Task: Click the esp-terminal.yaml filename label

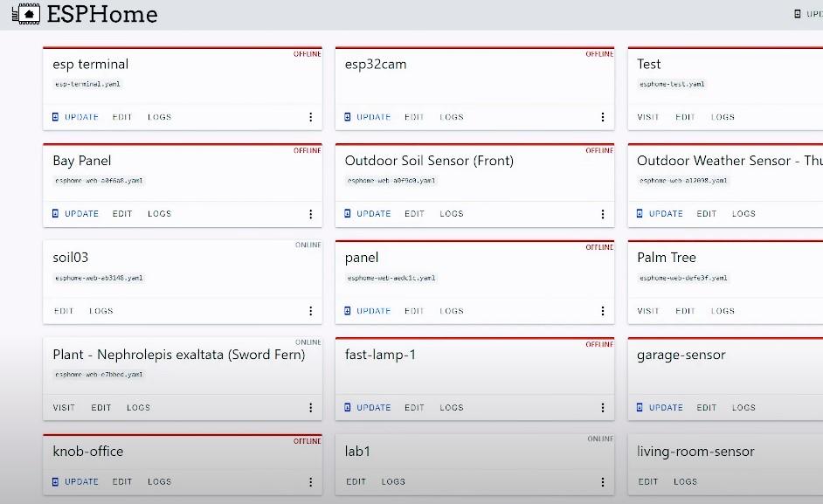Action: click(87, 84)
